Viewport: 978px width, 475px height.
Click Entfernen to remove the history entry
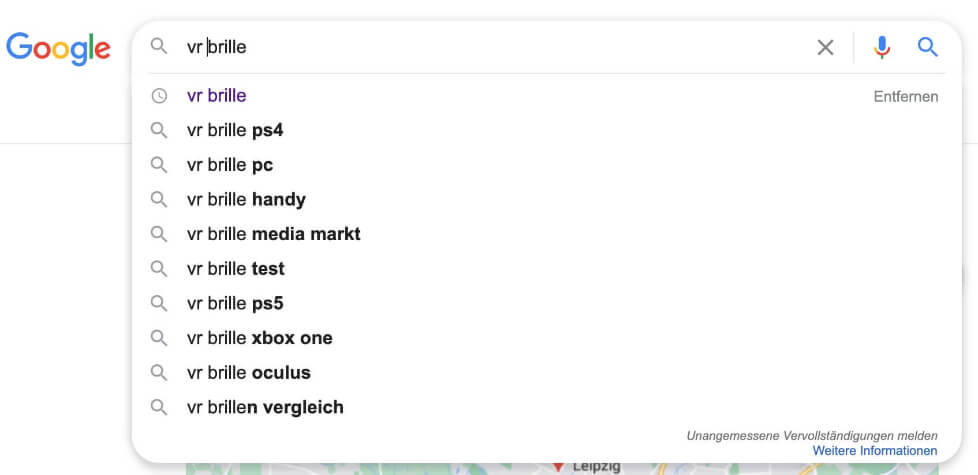pos(906,97)
